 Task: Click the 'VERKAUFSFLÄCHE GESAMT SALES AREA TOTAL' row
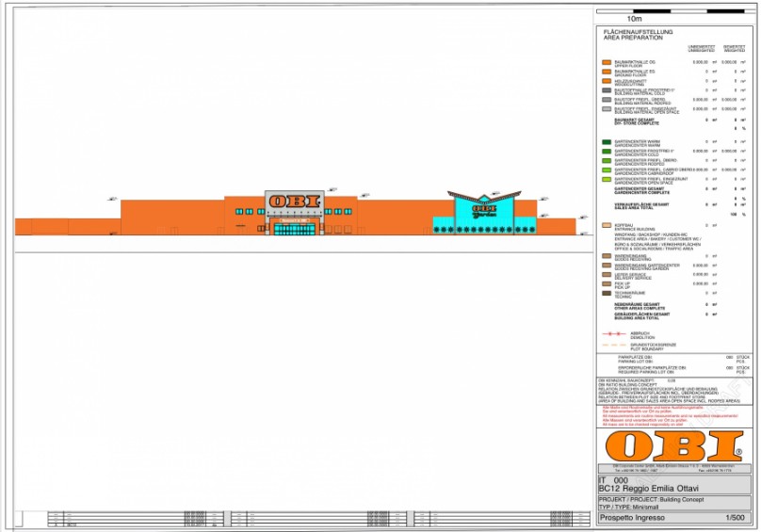[x=679, y=206]
